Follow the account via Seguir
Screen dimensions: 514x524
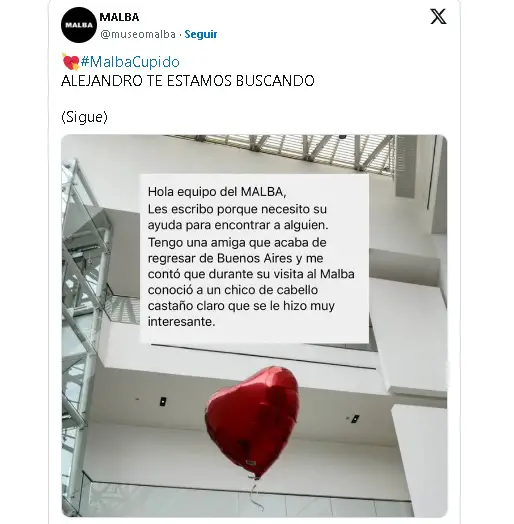click(201, 34)
